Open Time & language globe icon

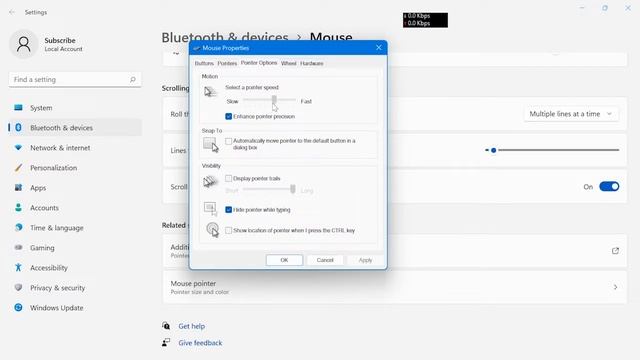[x=18, y=228]
